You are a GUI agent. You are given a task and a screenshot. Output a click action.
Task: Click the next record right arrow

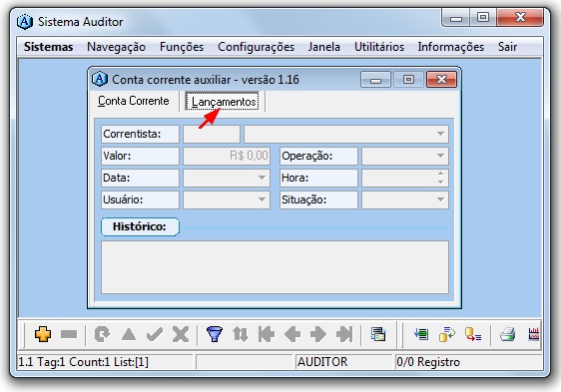[318, 334]
